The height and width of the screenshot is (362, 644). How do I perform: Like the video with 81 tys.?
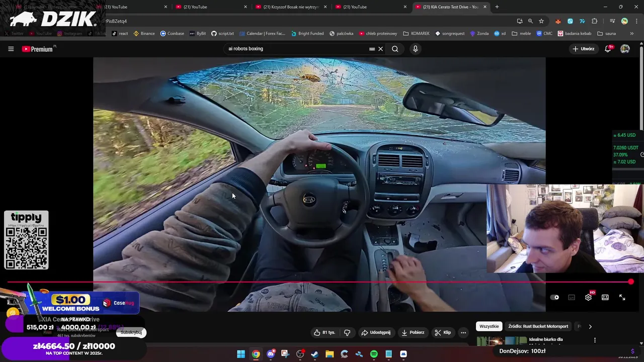tap(325, 332)
